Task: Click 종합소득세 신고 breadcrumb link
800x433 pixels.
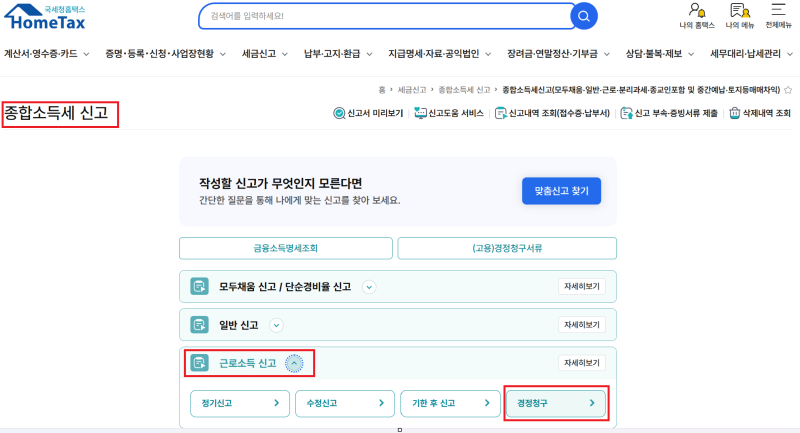Action: 464,90
